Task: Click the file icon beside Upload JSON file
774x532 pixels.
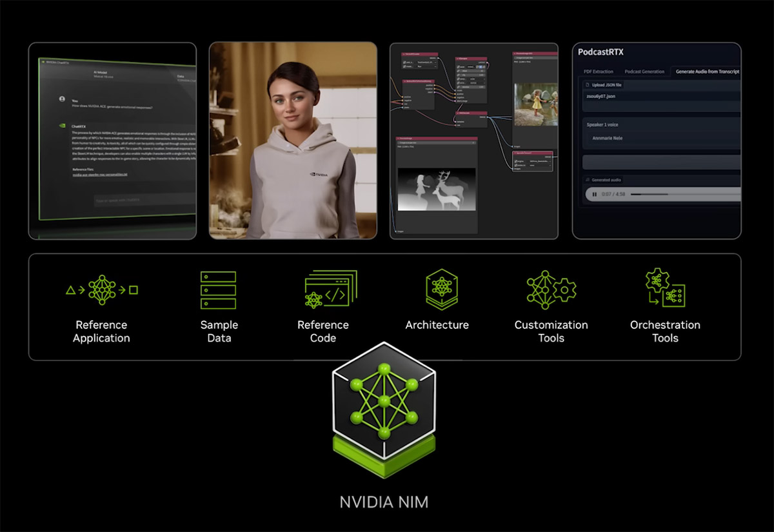Action: pos(587,85)
